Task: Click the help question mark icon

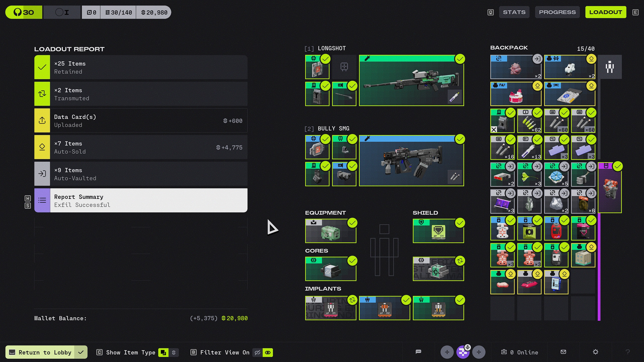Action: (628, 352)
